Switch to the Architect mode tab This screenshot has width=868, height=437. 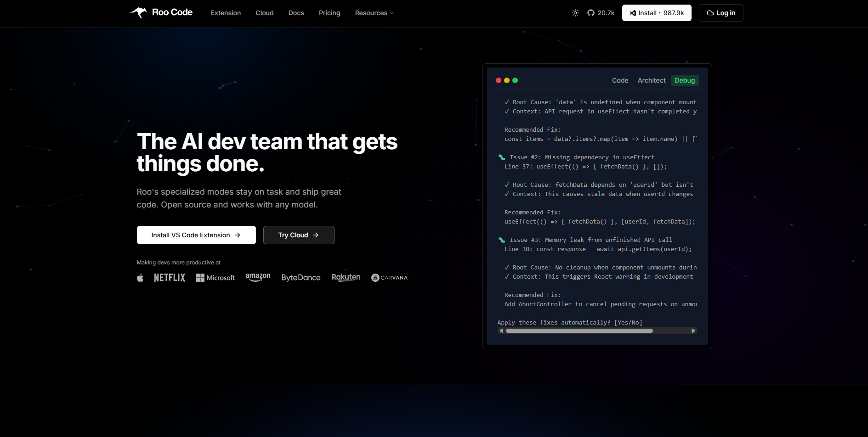point(651,80)
